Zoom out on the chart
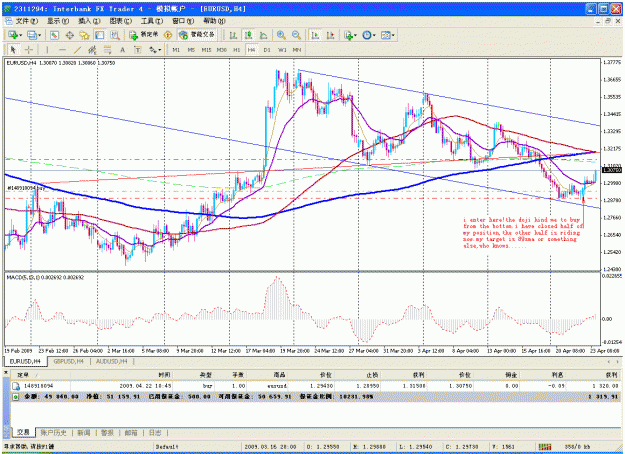Image resolution: width=625 pixels, height=454 pixels. tap(296, 35)
